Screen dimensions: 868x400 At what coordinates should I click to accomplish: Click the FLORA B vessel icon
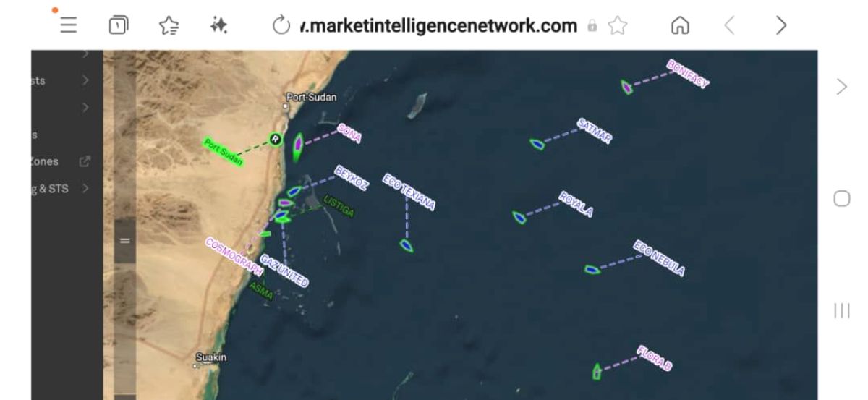[597, 371]
